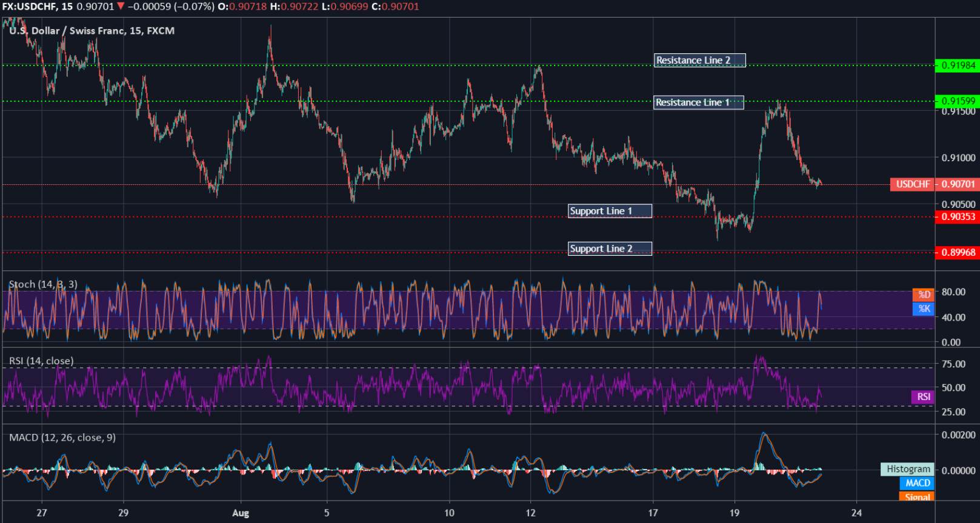Select the RSI (14, close) indicator title
Viewport: 980px width, 523px height.
pyautogui.click(x=41, y=361)
